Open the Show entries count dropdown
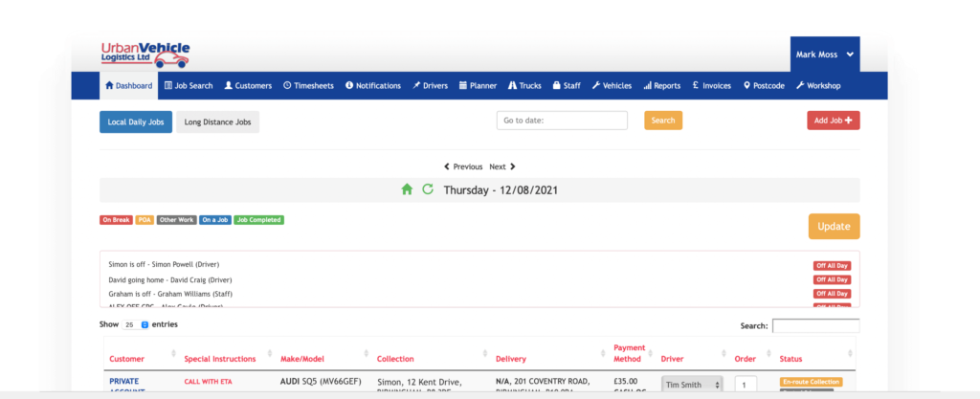 pos(135,324)
